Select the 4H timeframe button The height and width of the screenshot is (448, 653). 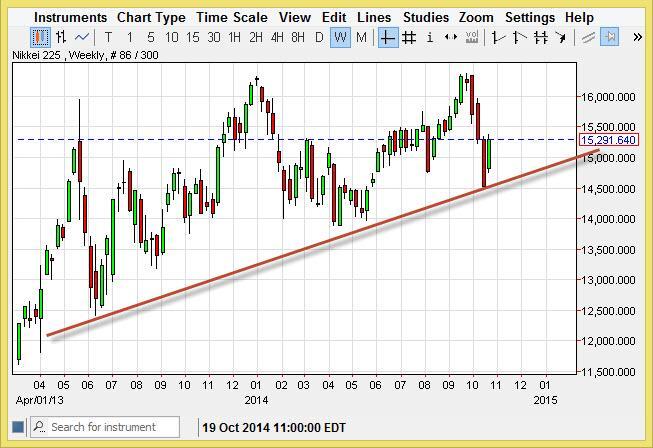click(277, 37)
